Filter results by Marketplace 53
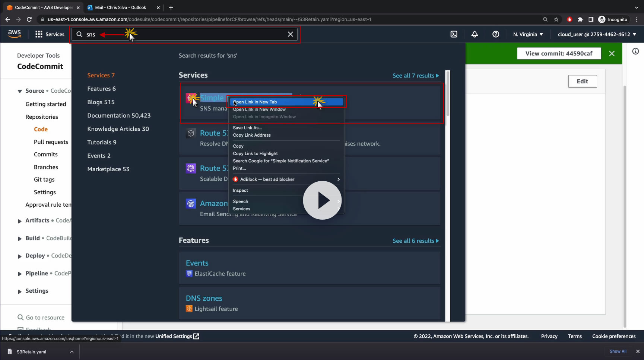 [108, 169]
